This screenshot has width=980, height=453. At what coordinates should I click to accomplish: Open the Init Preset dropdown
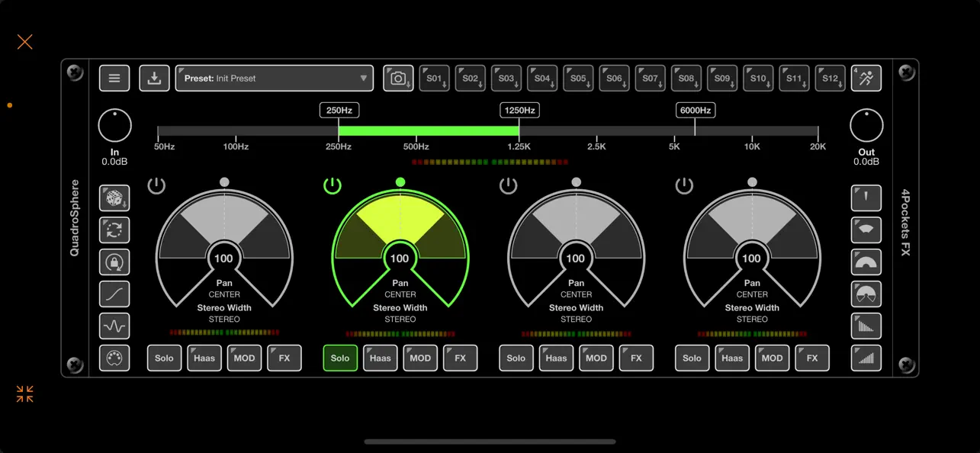click(x=274, y=78)
